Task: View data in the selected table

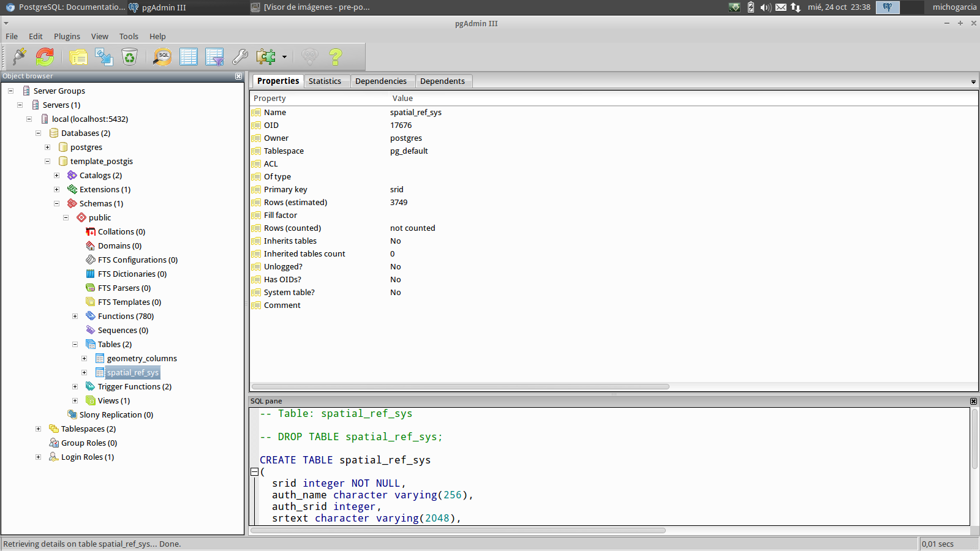Action: (189, 57)
